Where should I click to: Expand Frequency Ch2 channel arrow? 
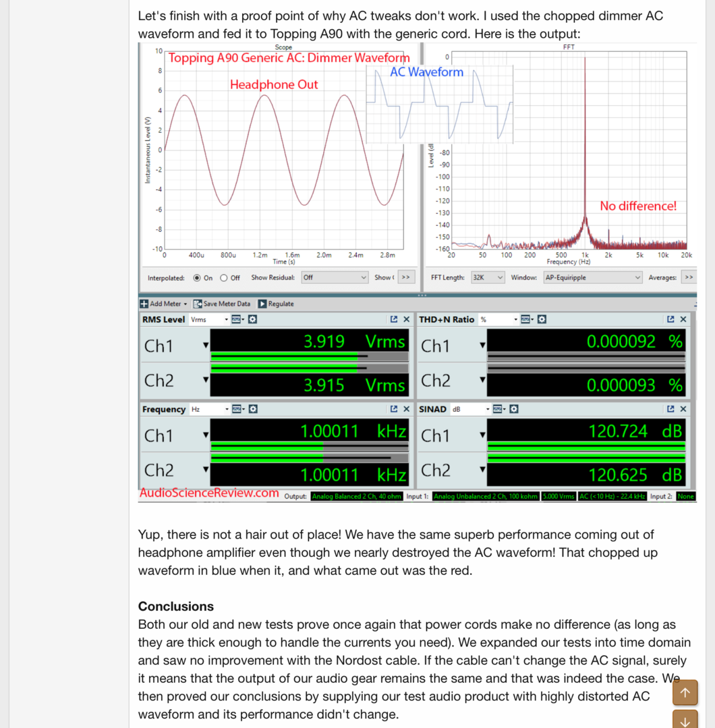click(205, 469)
